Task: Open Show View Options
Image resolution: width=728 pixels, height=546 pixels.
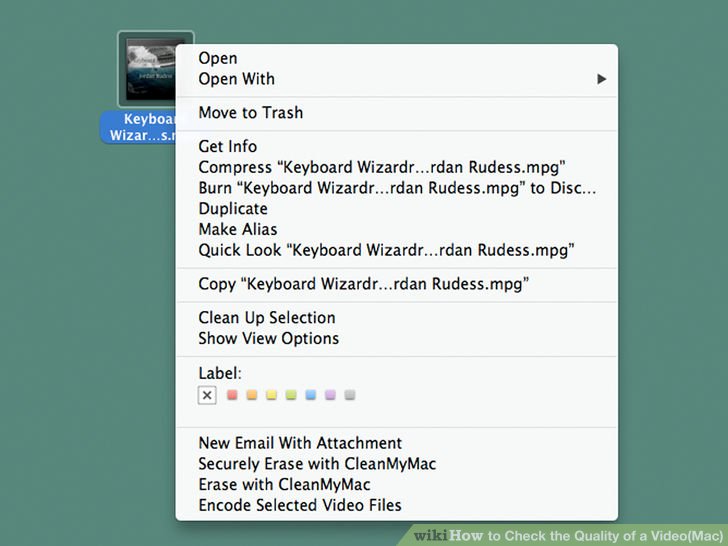Action: [397, 338]
